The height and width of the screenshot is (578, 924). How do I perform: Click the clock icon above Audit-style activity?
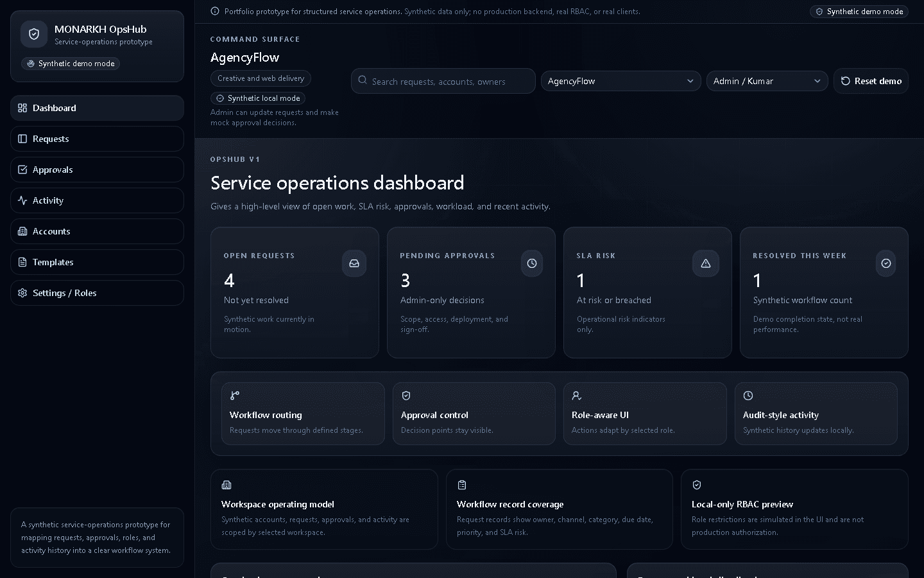click(748, 396)
